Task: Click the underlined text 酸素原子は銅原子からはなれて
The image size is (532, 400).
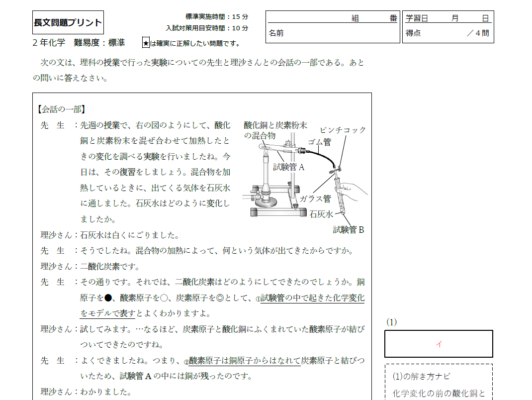Action: (x=245, y=361)
